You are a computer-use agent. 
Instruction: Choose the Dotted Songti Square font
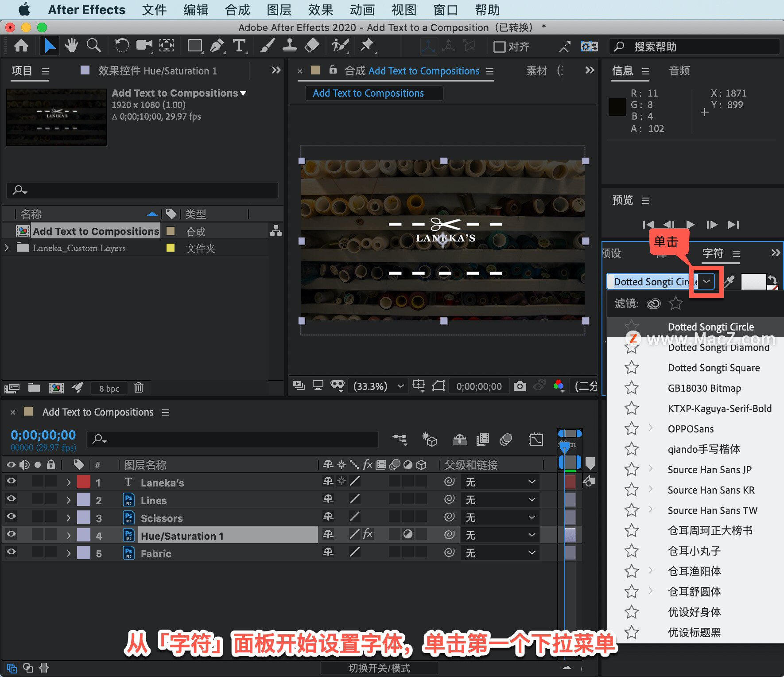(x=714, y=368)
